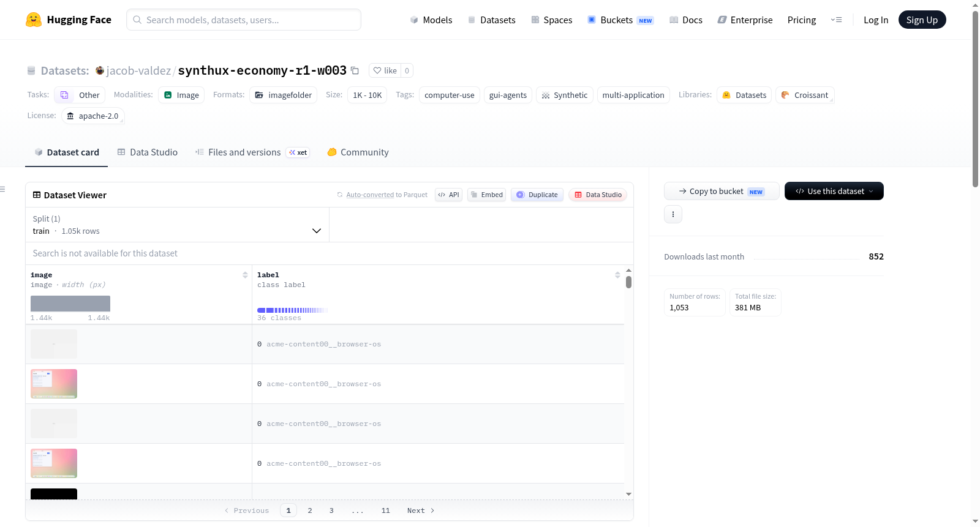Select the computer-use tag
Screen dimensions: 980x527
pos(450,95)
